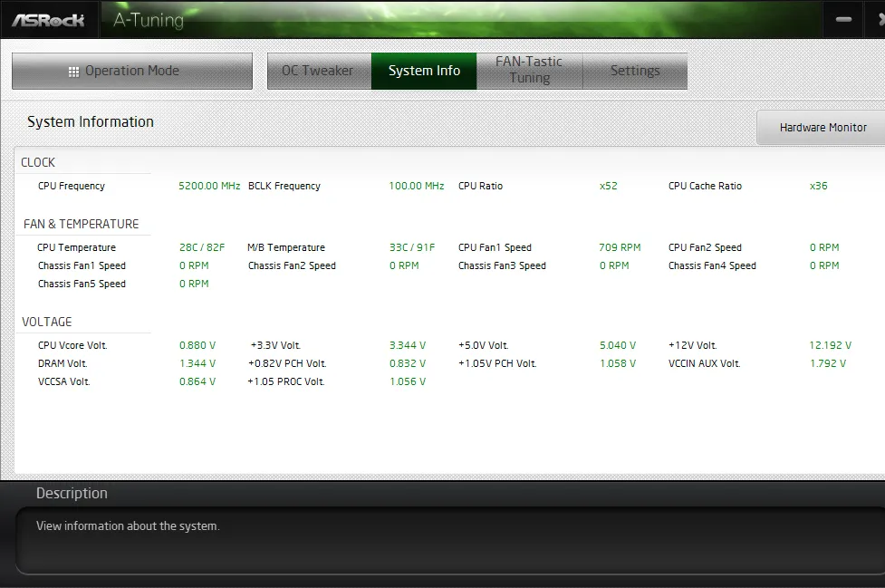Viewport: 885px width, 588px height.
Task: Open the FAN-Tastic Tuning tab
Action: point(529,71)
